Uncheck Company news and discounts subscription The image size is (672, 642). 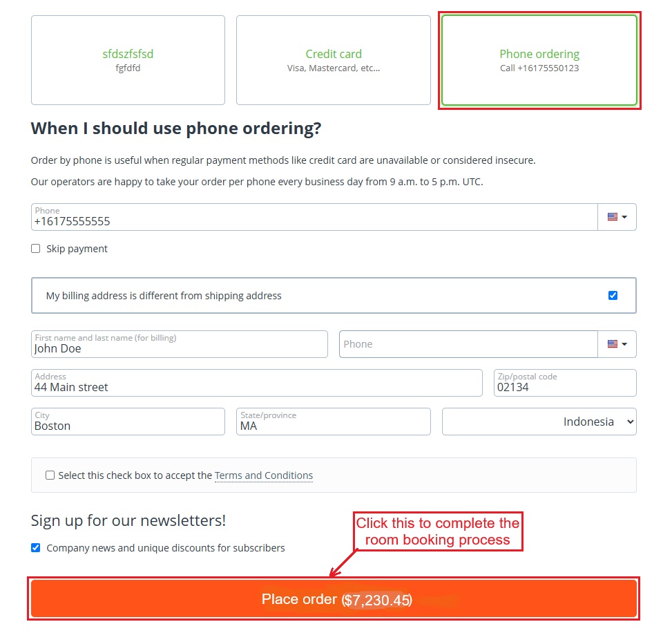pos(36,548)
